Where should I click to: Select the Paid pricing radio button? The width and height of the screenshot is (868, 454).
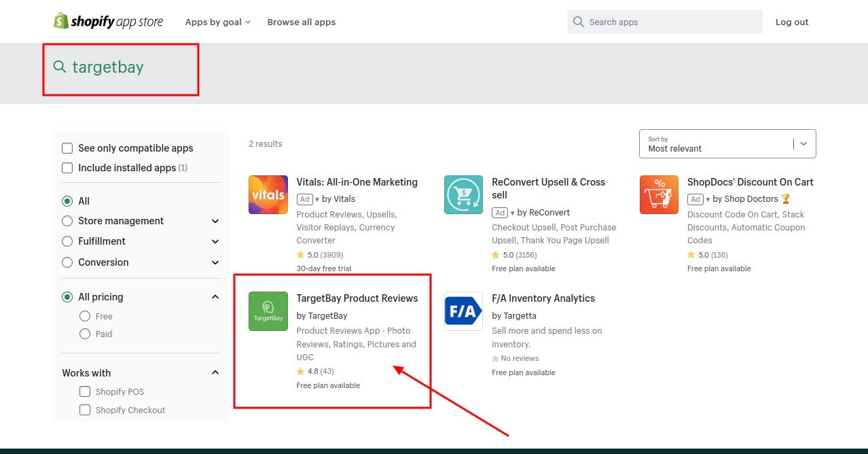point(85,334)
